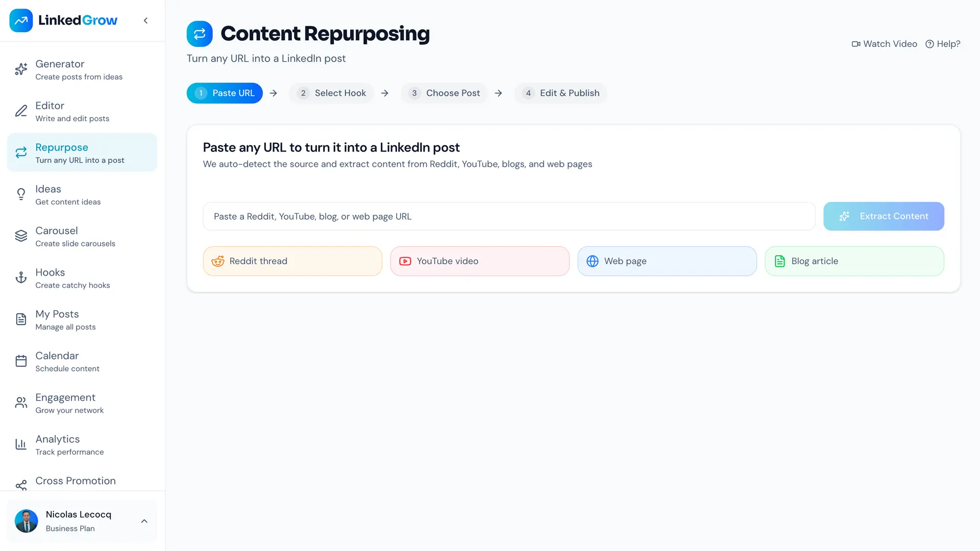The height and width of the screenshot is (551, 980).
Task: Click the Hooks anchor icon
Action: 21,278
